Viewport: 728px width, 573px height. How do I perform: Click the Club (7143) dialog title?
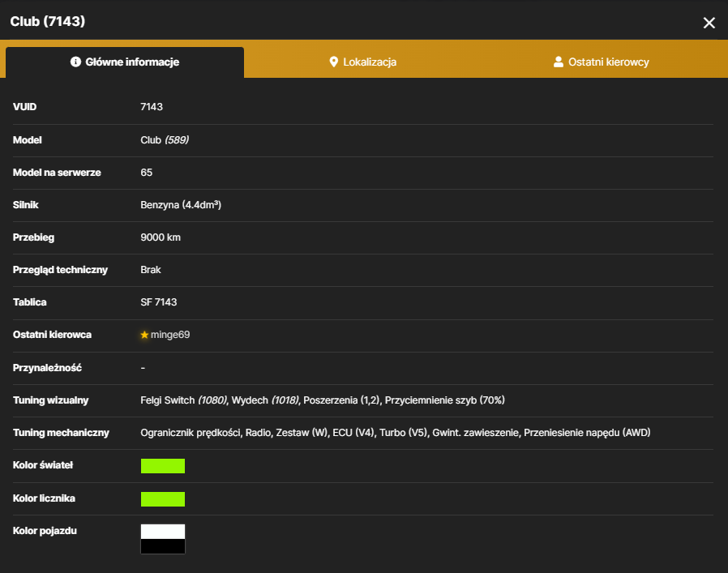click(48, 21)
